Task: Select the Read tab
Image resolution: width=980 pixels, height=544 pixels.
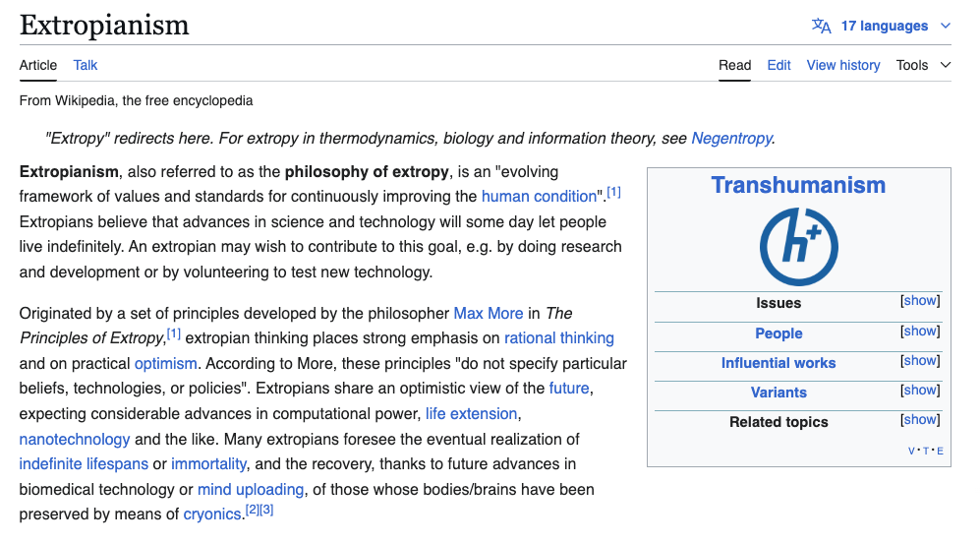Action: [x=734, y=65]
